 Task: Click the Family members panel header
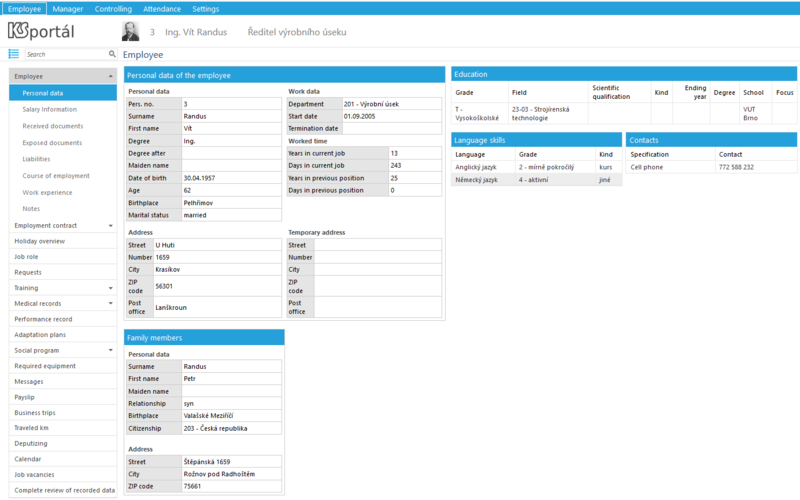(x=204, y=338)
